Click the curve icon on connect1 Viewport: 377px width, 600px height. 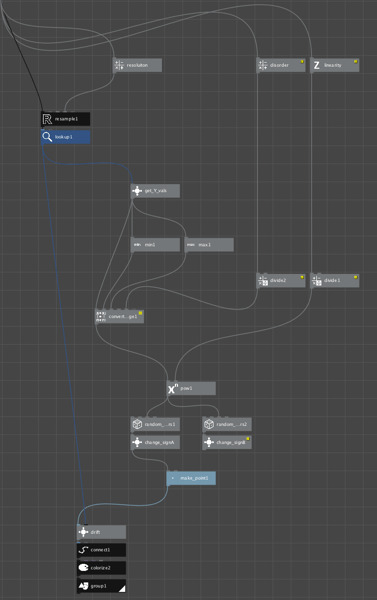point(83,550)
